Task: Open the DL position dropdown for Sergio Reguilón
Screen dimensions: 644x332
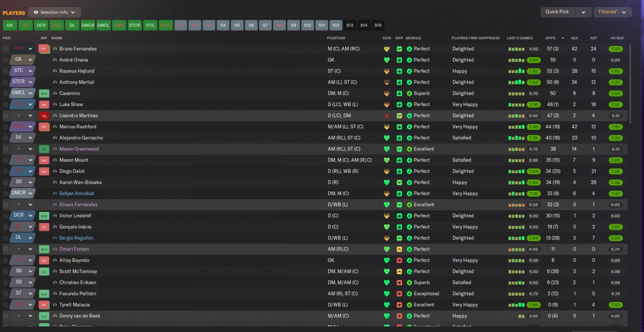Action: pos(22,238)
